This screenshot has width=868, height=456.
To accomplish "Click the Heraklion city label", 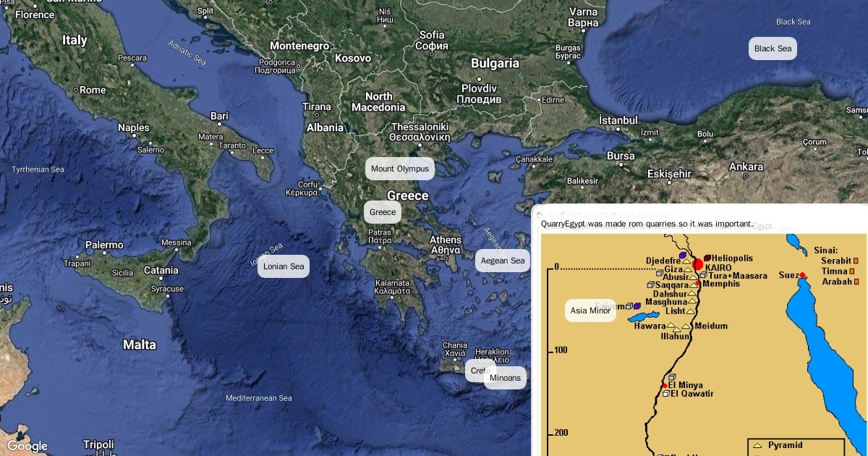I will click(492, 355).
